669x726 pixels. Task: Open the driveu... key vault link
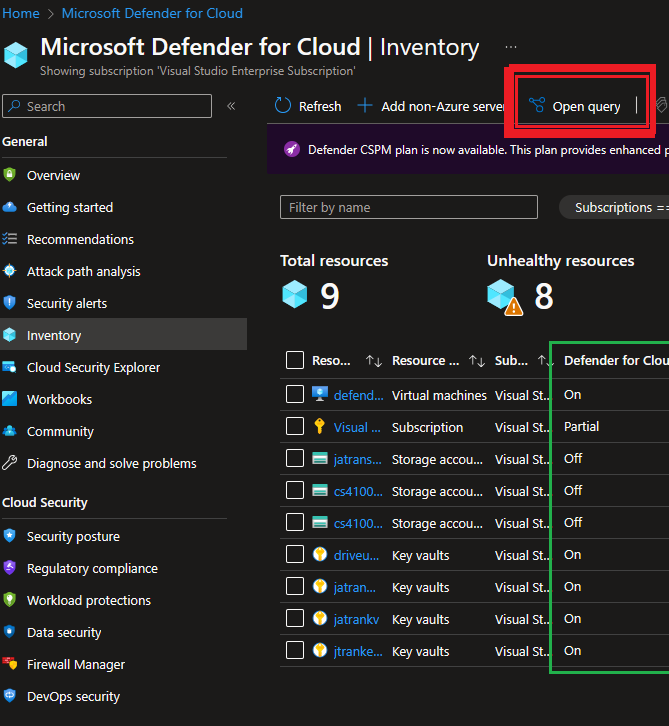pyautogui.click(x=356, y=555)
